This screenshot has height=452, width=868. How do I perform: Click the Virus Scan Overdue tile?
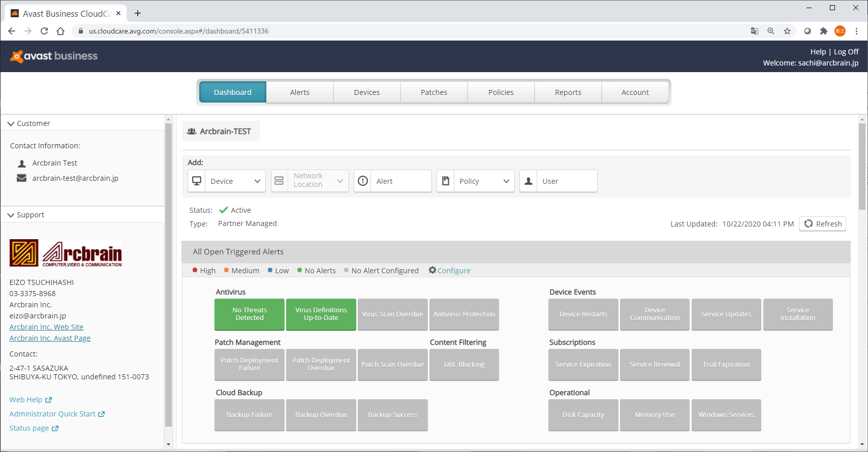tap(393, 314)
